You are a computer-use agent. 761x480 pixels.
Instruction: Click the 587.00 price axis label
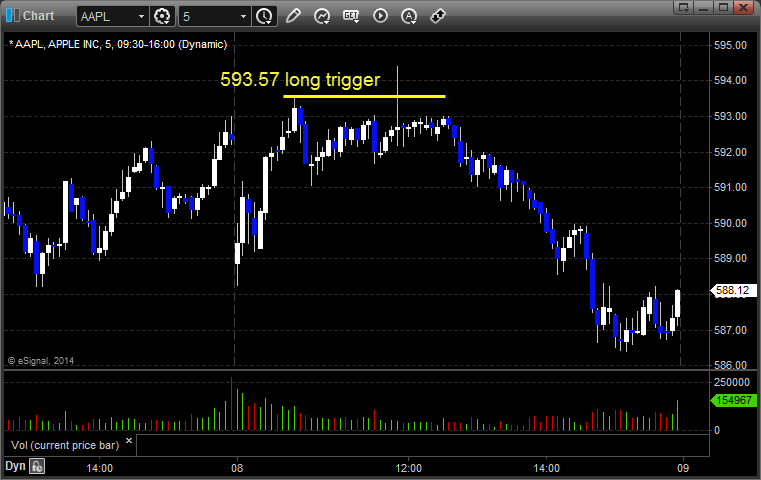coord(730,330)
